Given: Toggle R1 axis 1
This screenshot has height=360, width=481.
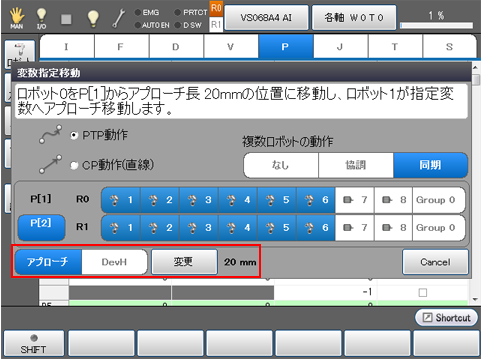Looking at the screenshot, I should [121, 228].
